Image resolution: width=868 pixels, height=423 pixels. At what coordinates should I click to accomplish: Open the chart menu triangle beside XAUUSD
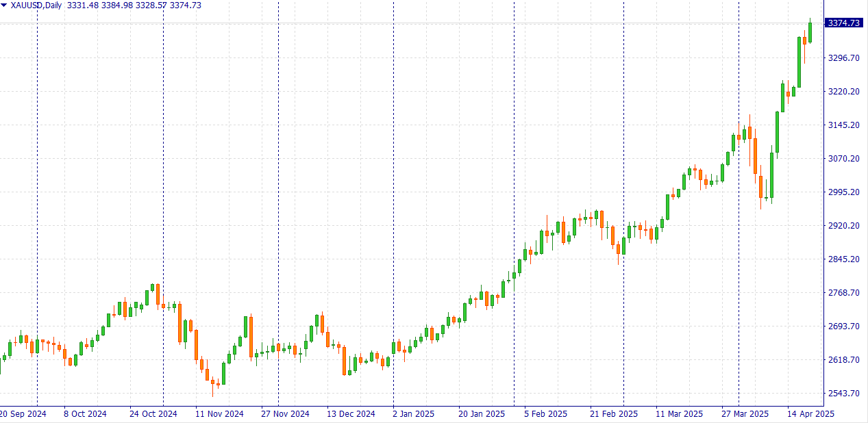(4, 5)
